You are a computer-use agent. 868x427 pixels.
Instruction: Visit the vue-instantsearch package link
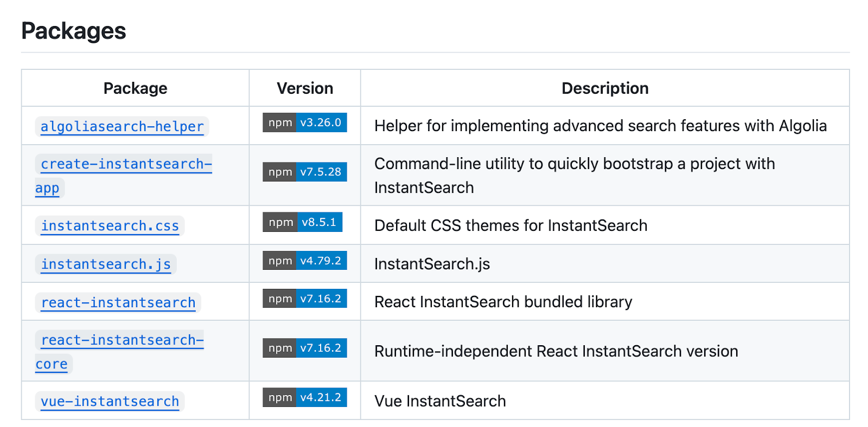(110, 402)
